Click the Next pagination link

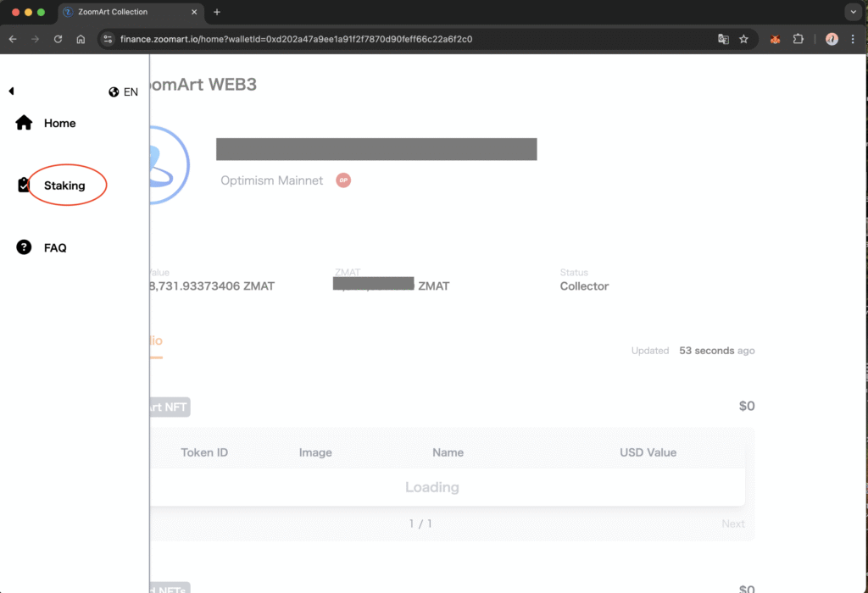coord(732,524)
